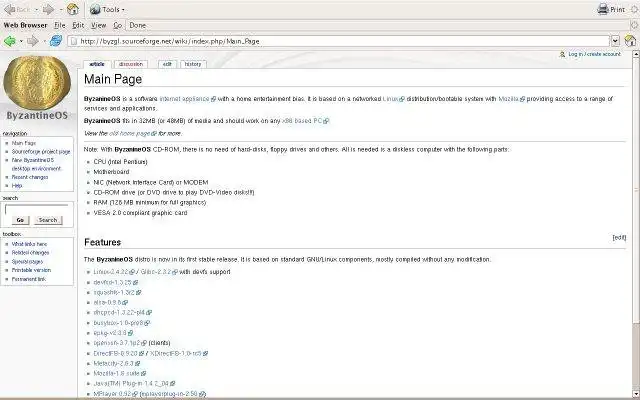Click the Go search button
Image resolution: width=640 pixels, height=400 pixels.
[20, 220]
